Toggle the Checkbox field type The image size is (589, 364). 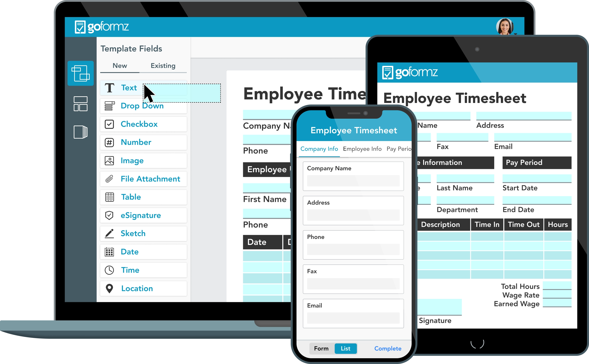tap(141, 124)
